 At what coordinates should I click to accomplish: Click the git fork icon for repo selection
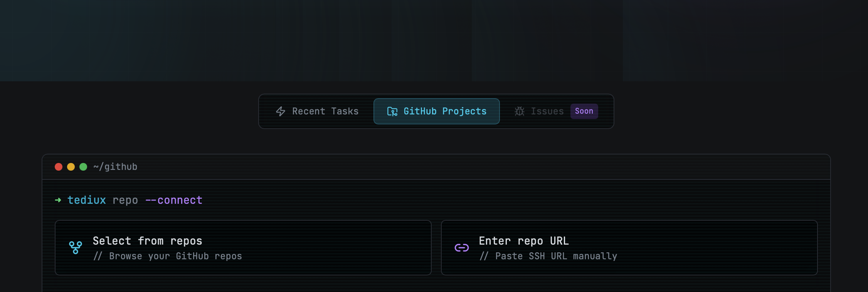pyautogui.click(x=76, y=248)
